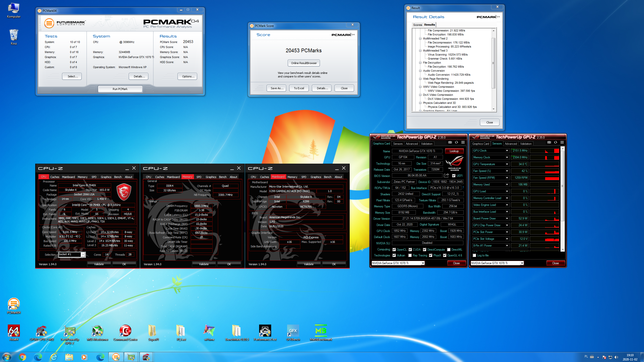Open the Windows Start button
This screenshot has width=644, height=362.
coord(7,357)
